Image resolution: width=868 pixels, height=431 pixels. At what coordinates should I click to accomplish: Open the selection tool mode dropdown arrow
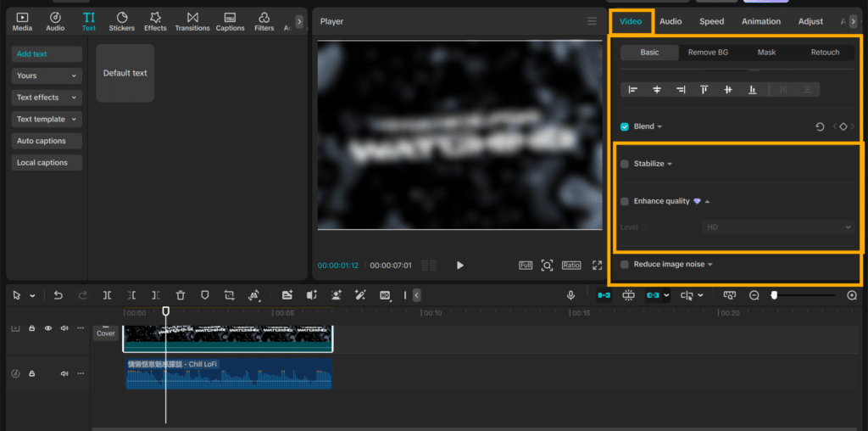click(33, 296)
